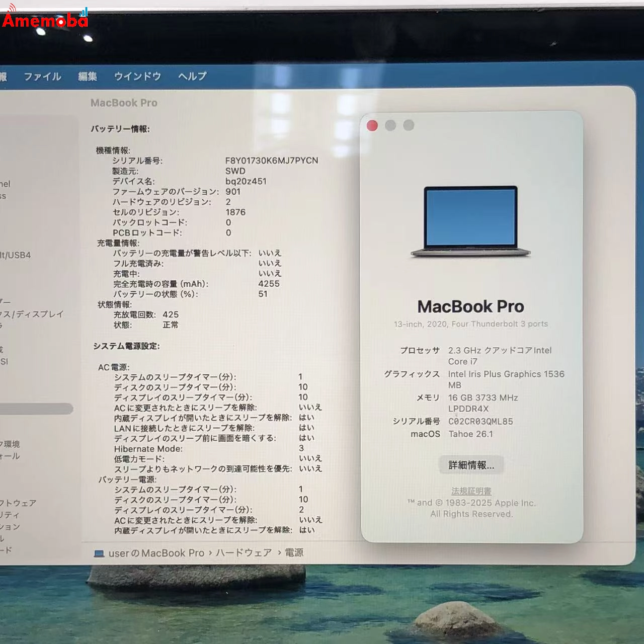The width and height of the screenshot is (644, 644).
Task: Click the MacBook Pro laptop image
Action: (x=470, y=221)
